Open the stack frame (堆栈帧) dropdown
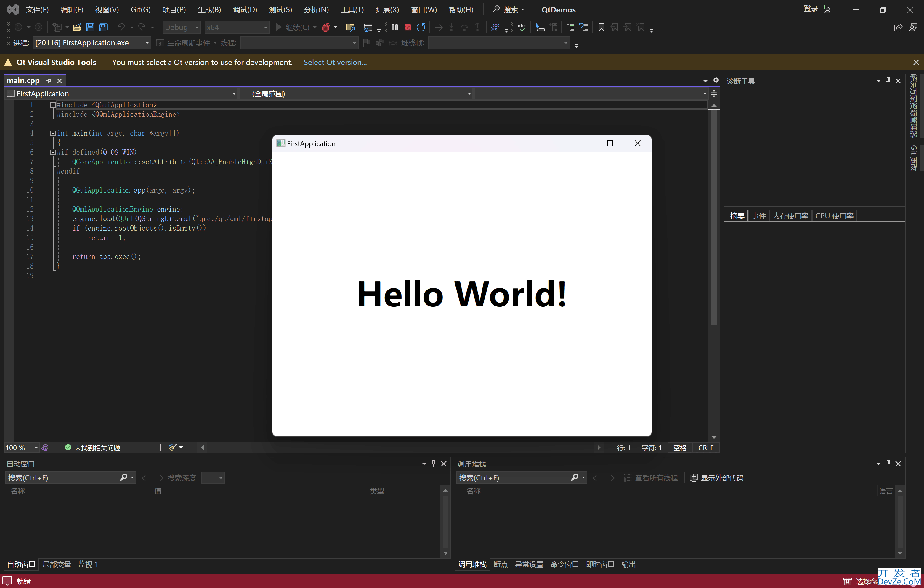Image resolution: width=924 pixels, height=588 pixels. 498,43
